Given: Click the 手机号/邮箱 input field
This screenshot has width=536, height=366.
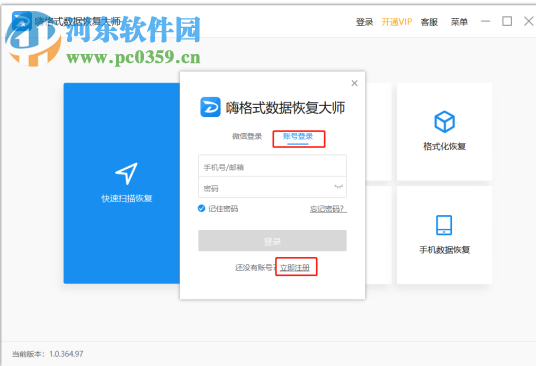Looking at the screenshot, I should pos(272,166).
